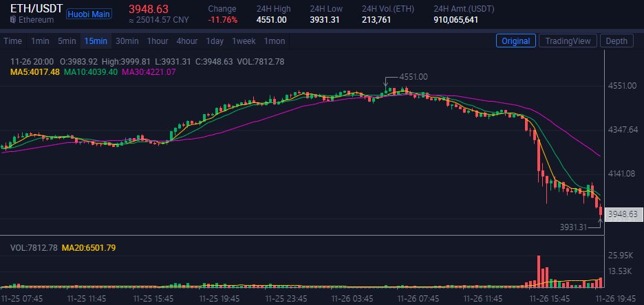Click the Huobi Main badge
The width and height of the screenshot is (644, 305).
(x=89, y=14)
